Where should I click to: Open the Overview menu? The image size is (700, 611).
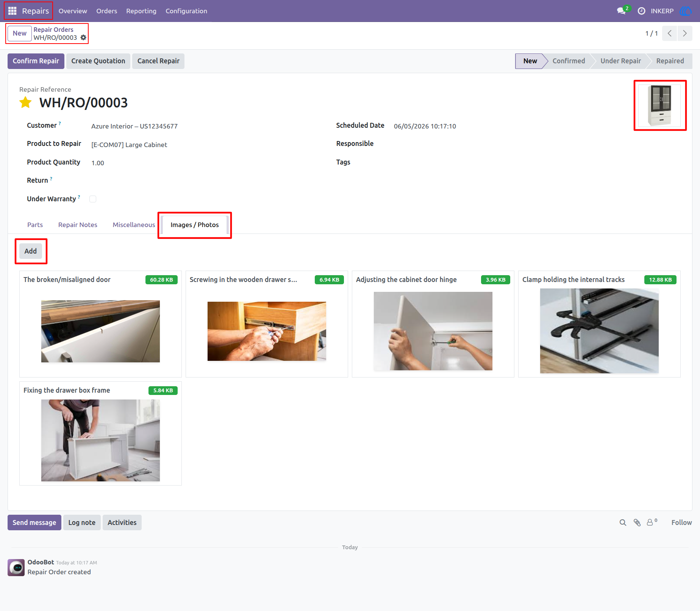click(x=73, y=11)
